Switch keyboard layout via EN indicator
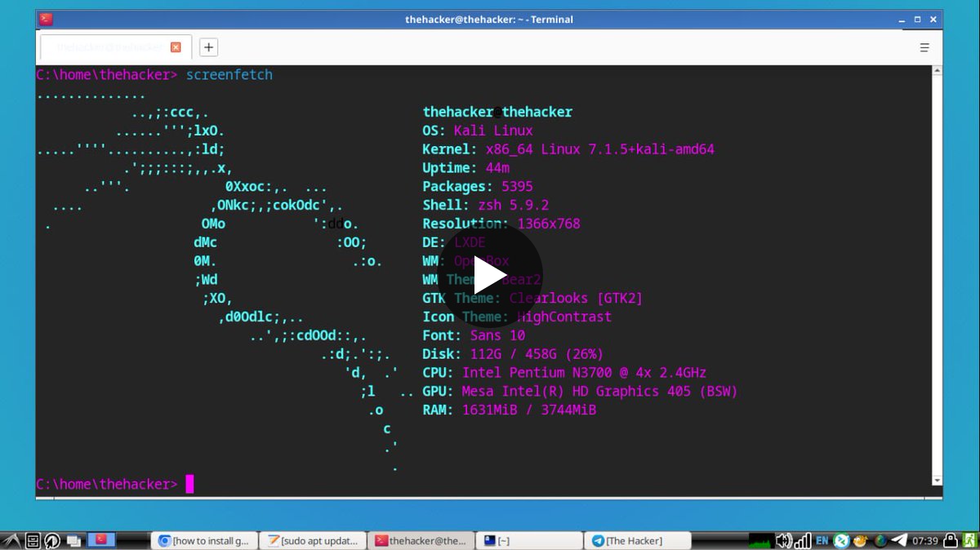The image size is (980, 550). click(x=822, y=540)
